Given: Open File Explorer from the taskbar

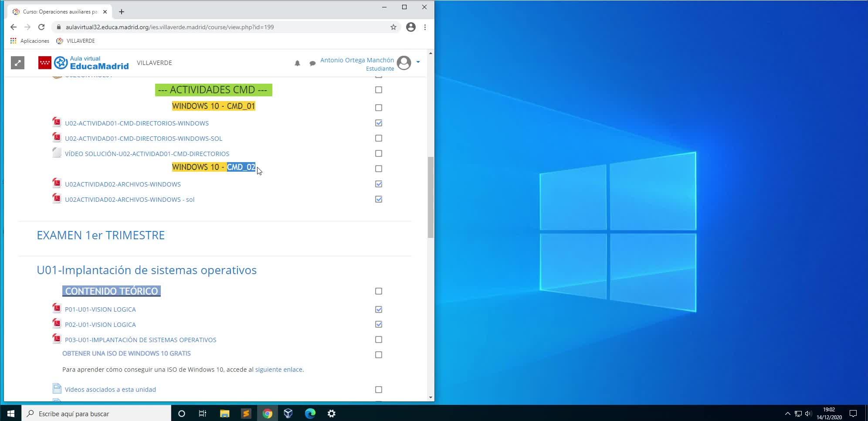Looking at the screenshot, I should coord(224,414).
